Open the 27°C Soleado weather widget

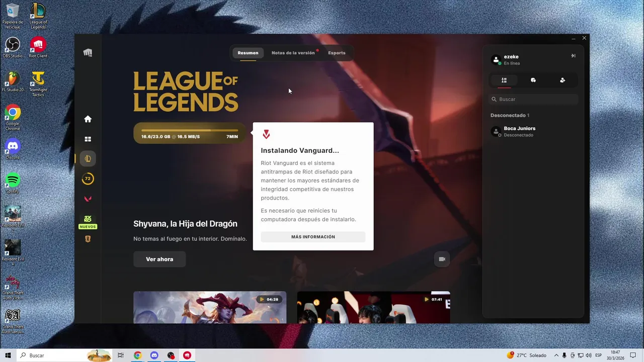[527, 355]
